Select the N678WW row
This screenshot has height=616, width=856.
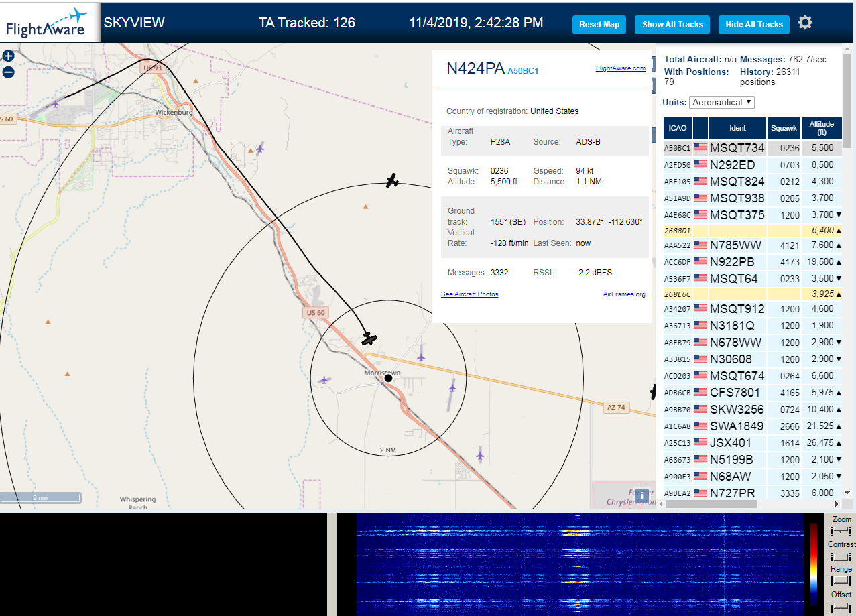click(x=753, y=342)
